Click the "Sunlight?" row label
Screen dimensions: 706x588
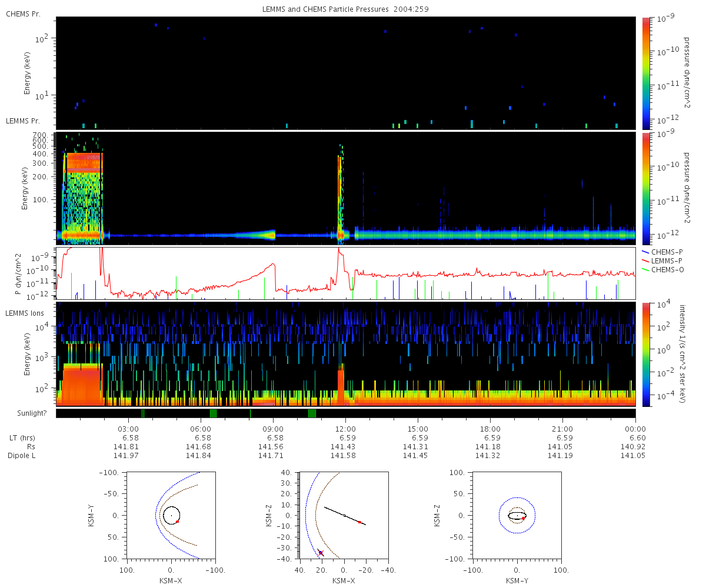point(31,413)
